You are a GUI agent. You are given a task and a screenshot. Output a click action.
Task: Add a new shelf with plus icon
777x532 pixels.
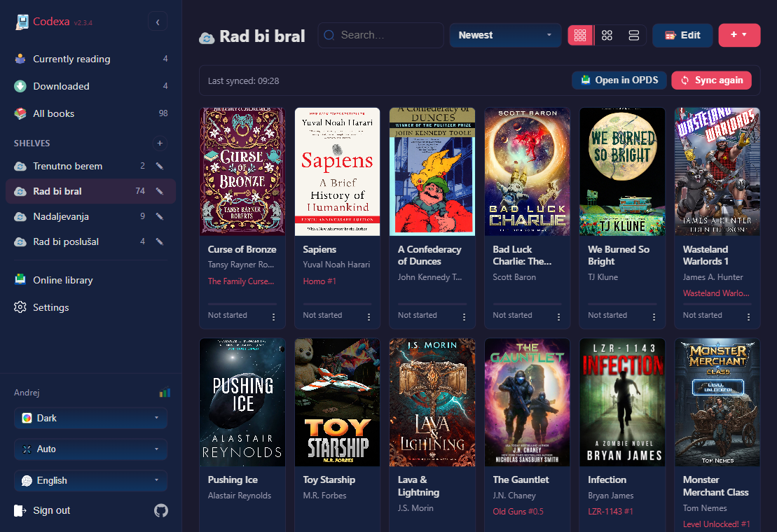coord(160,143)
